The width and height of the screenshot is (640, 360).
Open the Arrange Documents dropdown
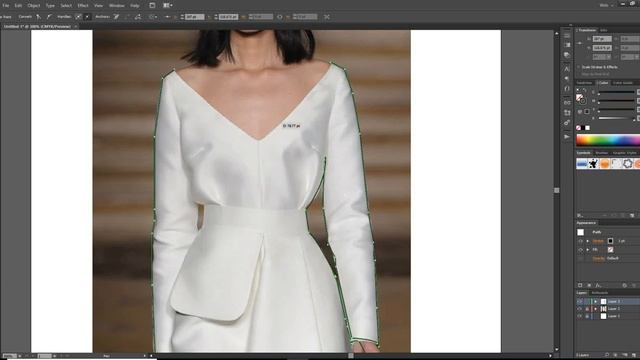pos(168,5)
